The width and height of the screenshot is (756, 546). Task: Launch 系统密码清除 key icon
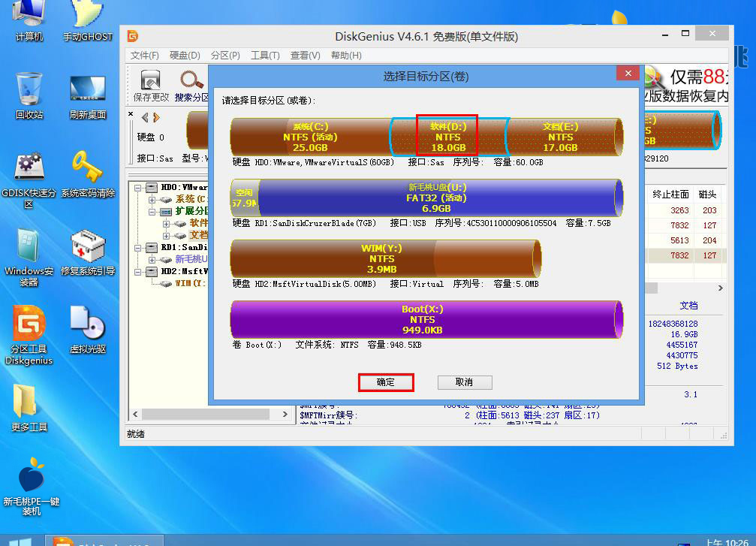[x=88, y=174]
